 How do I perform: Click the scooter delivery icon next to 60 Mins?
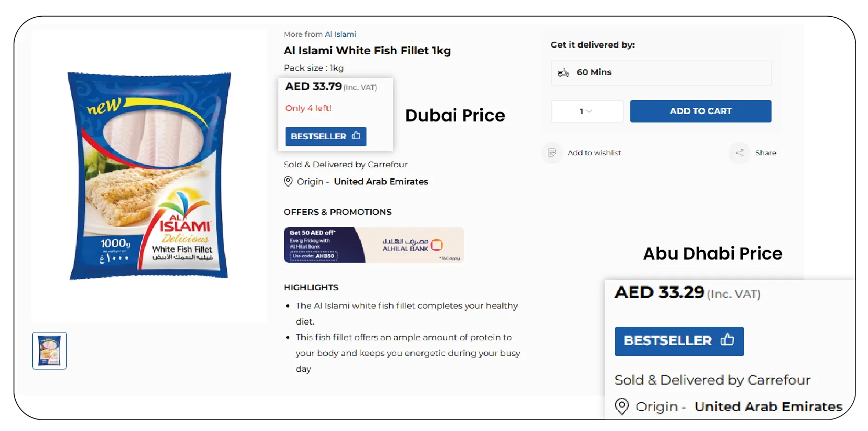click(x=564, y=72)
